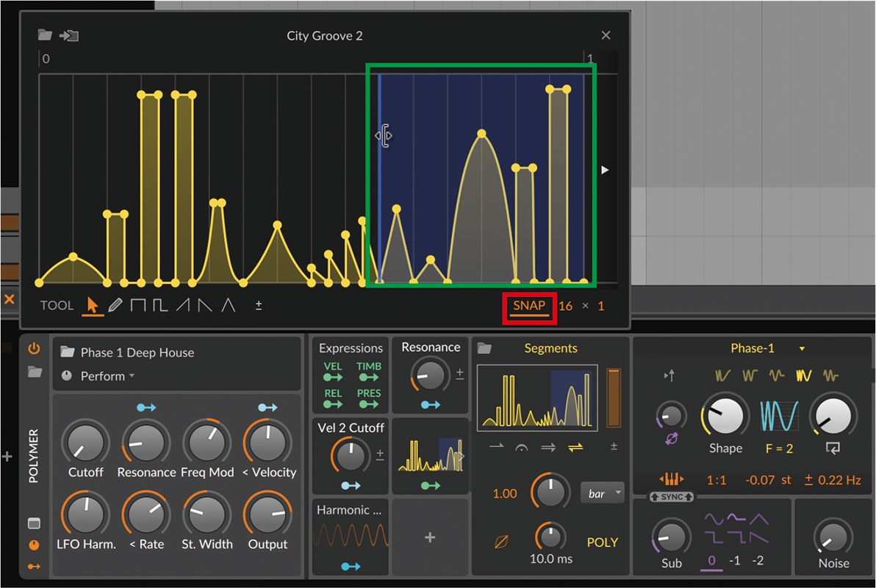Click the loop retrigger icon under Phase-1 knob
876x588 pixels.
833,448
